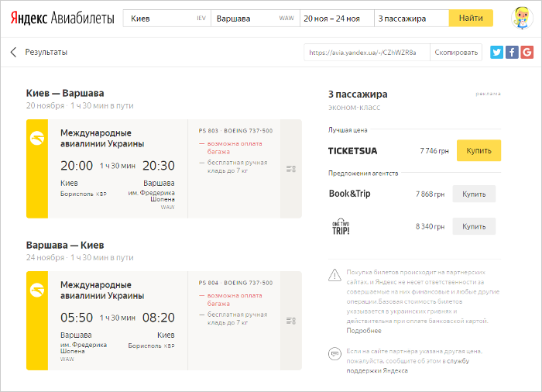
Task: Click the support chat bubble icon
Action: [334, 354]
